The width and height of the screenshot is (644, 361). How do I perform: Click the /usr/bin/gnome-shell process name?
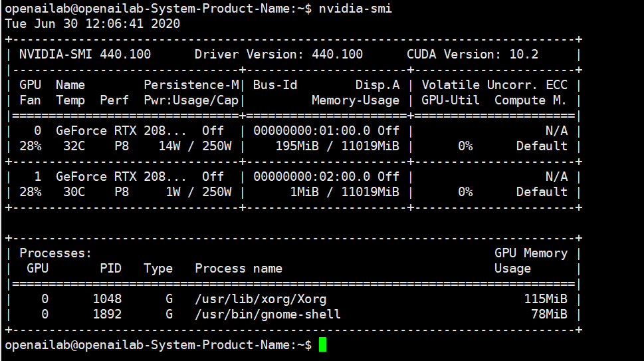[268, 314]
